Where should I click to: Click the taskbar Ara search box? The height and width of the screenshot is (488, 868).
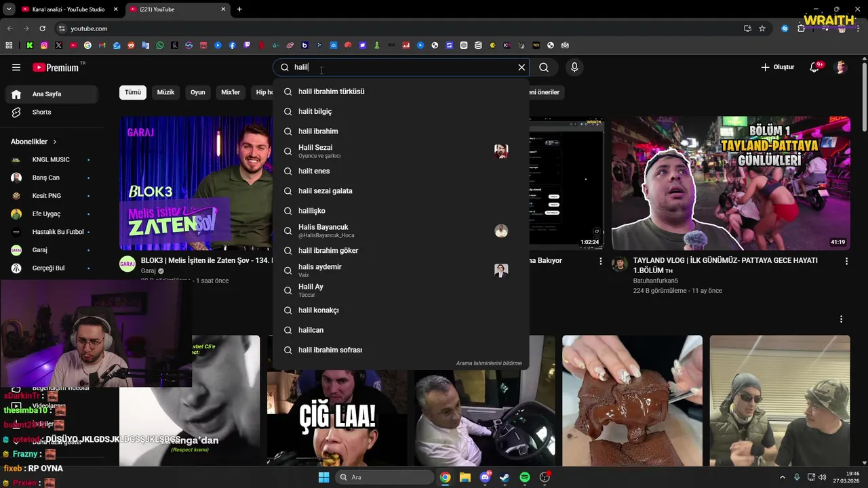(x=385, y=477)
